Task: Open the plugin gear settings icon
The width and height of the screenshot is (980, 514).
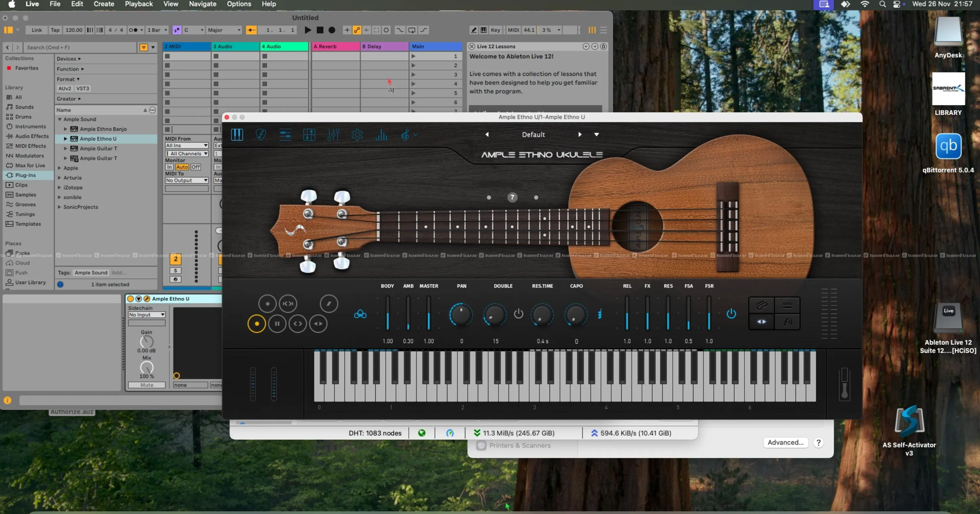Action: coord(357,134)
